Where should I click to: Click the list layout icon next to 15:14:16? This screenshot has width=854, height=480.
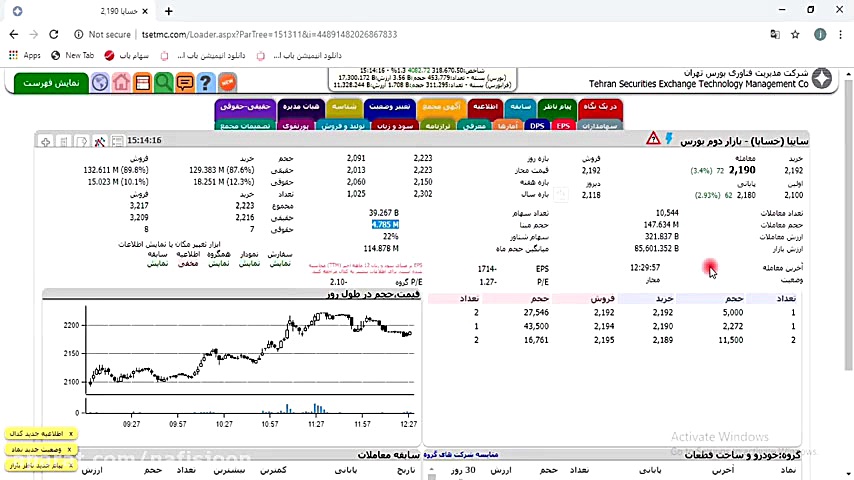(x=117, y=141)
